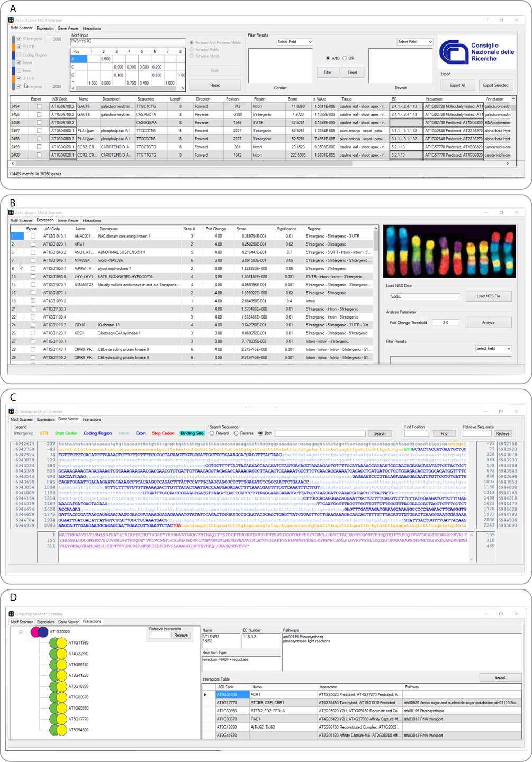Click the green-yellow node icon for AT1G80670
The image size is (532, 762).
[x=58, y=697]
